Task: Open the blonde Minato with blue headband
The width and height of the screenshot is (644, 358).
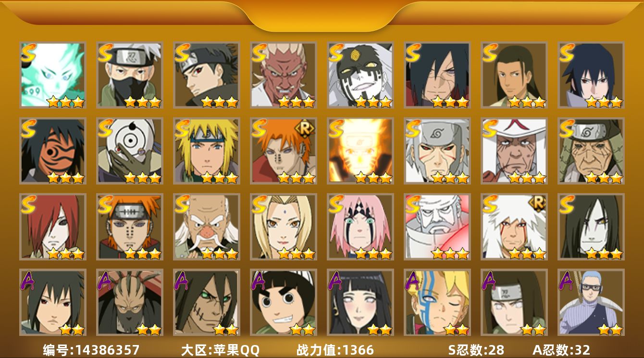Action: point(207,151)
